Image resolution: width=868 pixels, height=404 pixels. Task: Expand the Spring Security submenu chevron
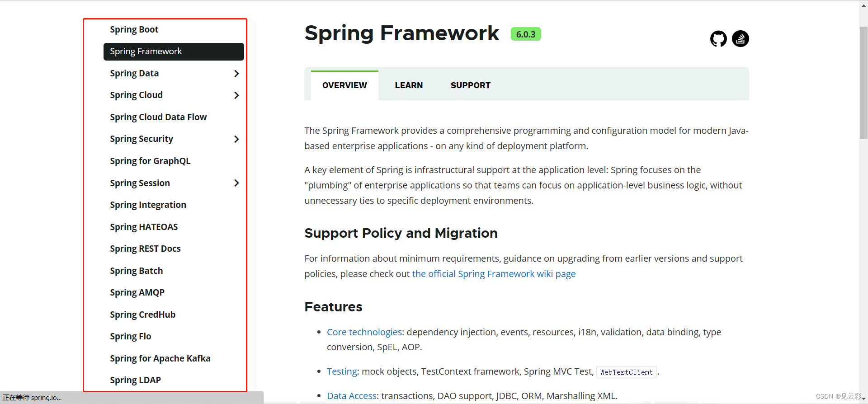[x=236, y=139]
